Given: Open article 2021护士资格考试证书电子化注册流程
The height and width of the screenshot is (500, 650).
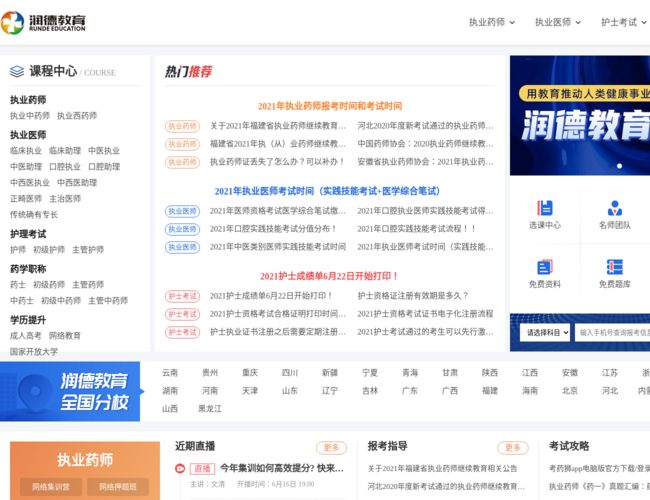Looking at the screenshot, I should point(425,314).
